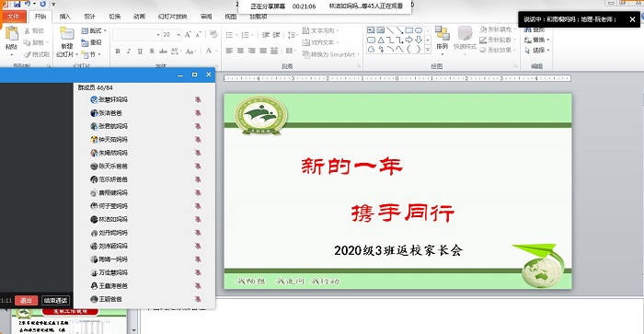Pick the triangle shape from shapes gallery
This screenshot has width=644, height=334.
pyautogui.click(x=381, y=40)
